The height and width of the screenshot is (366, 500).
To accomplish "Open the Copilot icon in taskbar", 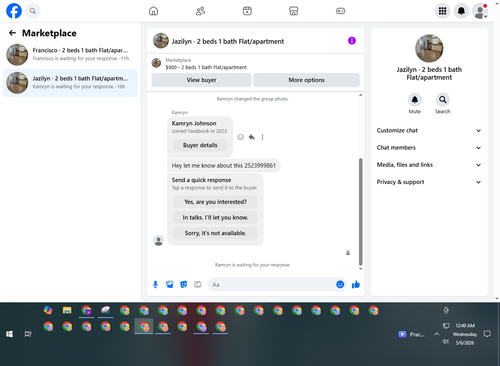I will click(x=48, y=310).
